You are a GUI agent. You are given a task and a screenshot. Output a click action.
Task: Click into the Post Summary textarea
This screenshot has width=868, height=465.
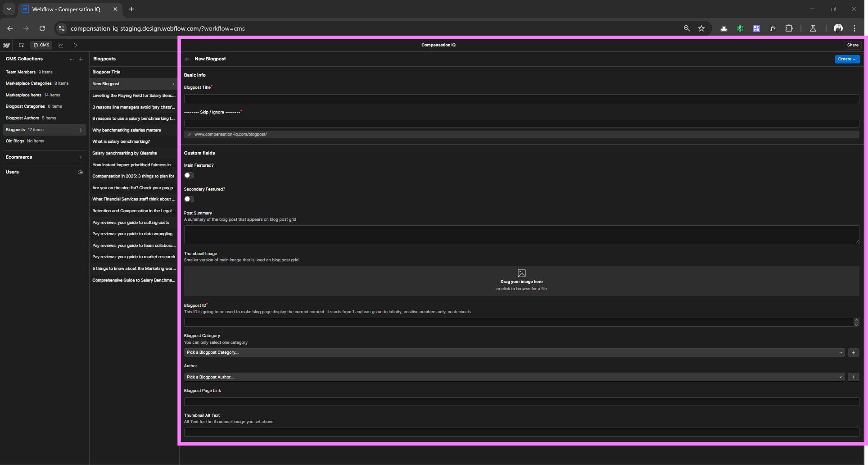[x=521, y=235]
